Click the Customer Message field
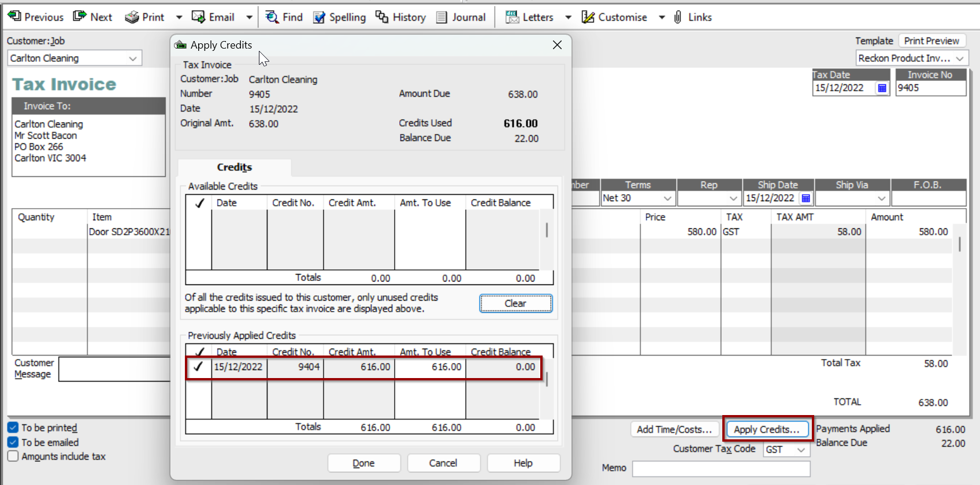 114,369
